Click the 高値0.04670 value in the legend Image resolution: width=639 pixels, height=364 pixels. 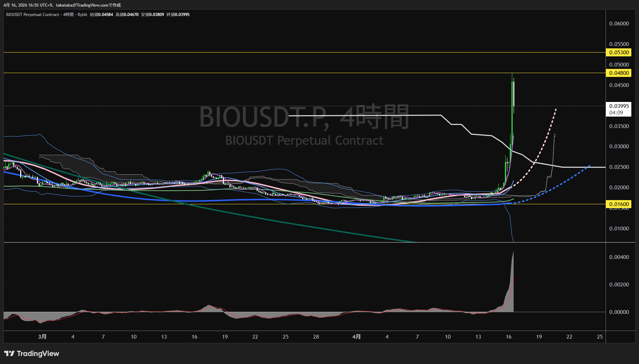point(127,15)
